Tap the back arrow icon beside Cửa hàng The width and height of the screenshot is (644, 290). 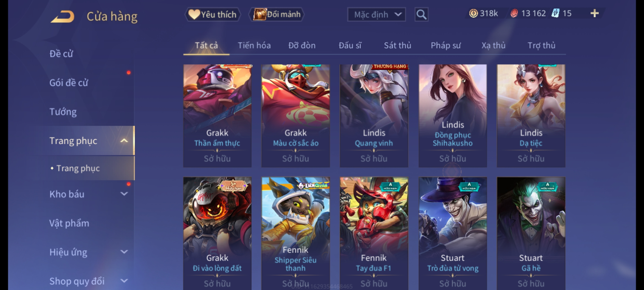tap(63, 17)
